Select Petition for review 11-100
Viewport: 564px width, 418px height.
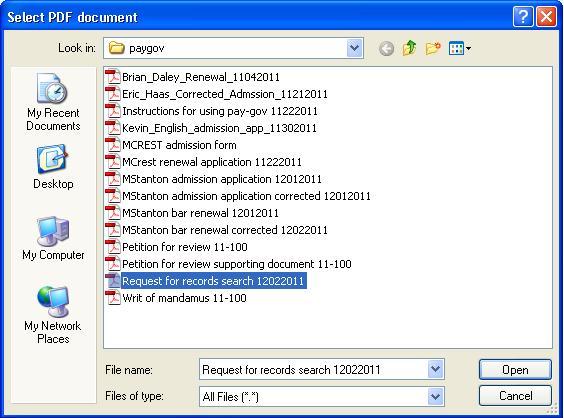click(185, 247)
